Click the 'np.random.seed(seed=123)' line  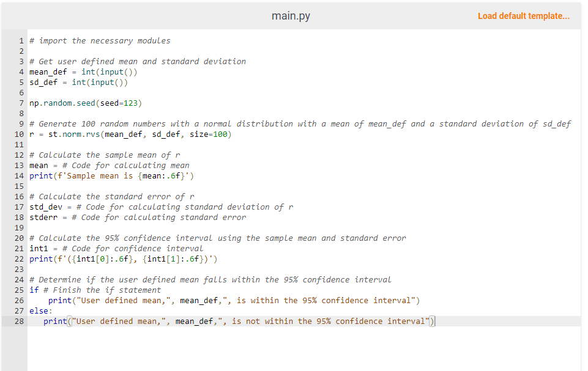tap(86, 103)
